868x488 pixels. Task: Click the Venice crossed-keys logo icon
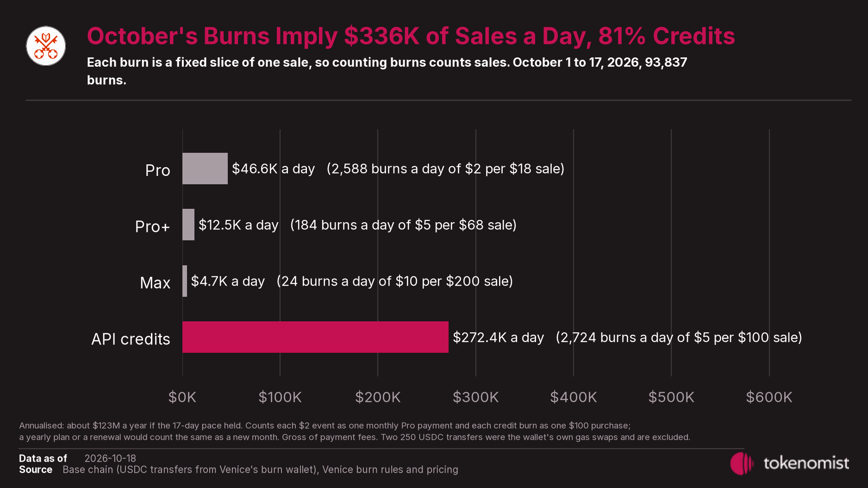click(46, 46)
